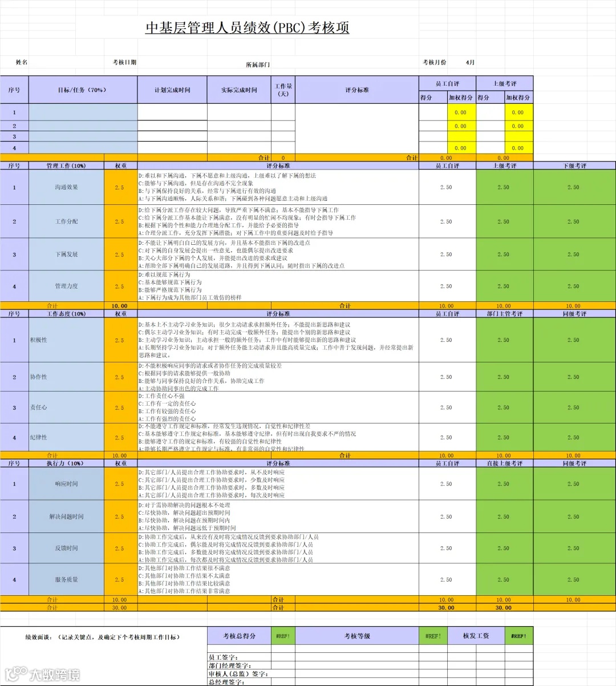
Task: Click the 2.5 weight cell for 责任心
Action: pyautogui.click(x=120, y=407)
